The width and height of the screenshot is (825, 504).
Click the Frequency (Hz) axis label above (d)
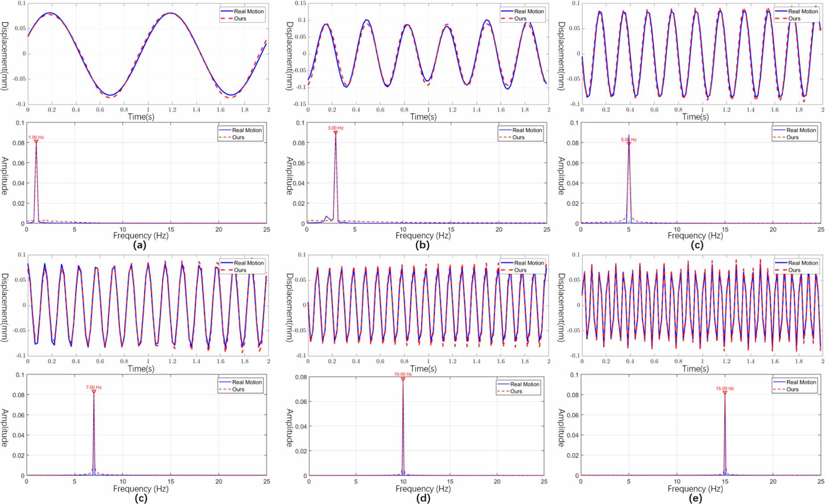[423, 489]
